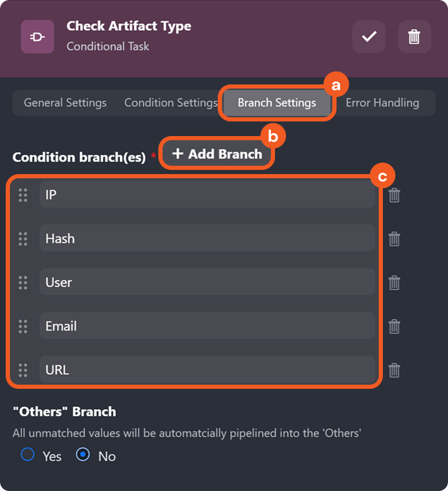Viewport: 448px width, 491px height.
Task: Delete the task using header trash icon
Action: (x=414, y=37)
